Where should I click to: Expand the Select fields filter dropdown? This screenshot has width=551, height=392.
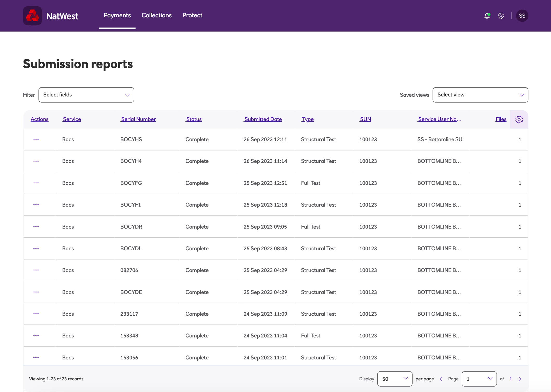(x=86, y=95)
